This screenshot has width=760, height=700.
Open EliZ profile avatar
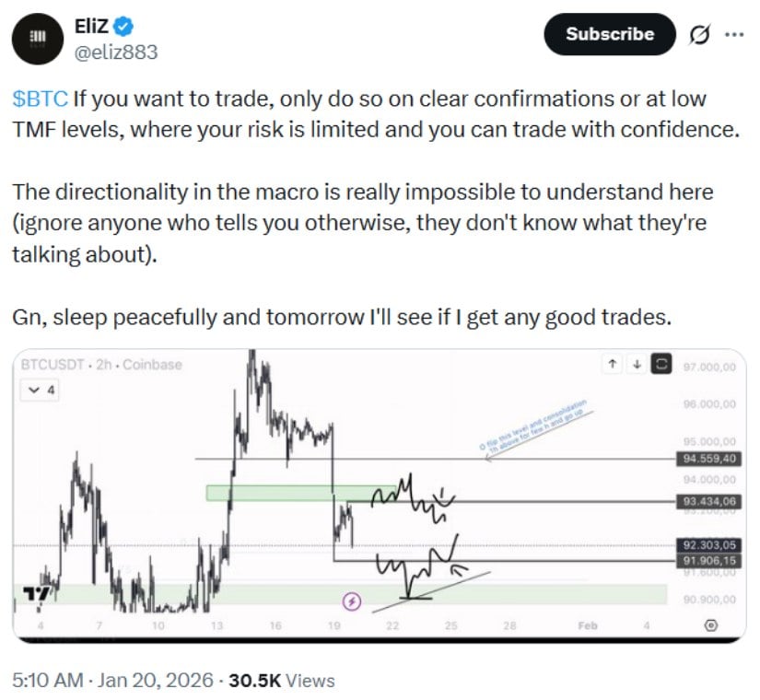[x=38, y=36]
